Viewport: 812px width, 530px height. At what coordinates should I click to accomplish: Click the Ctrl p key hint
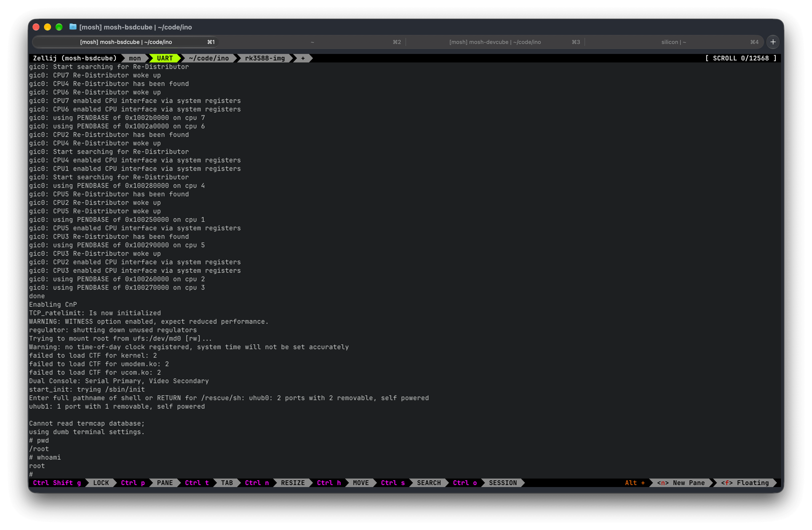[x=133, y=483]
